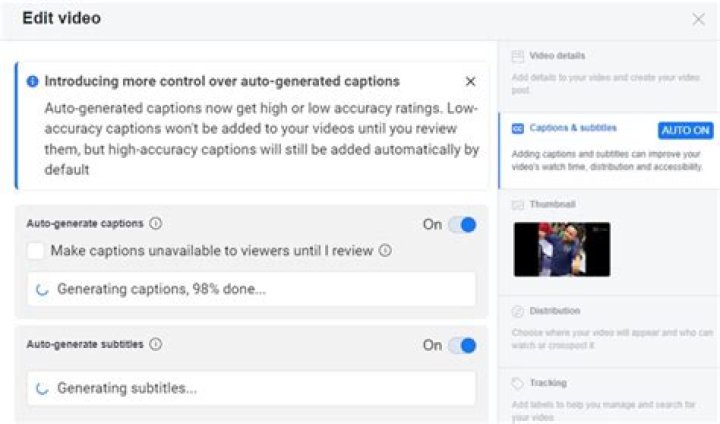Check 'Make captions unavailable to viewers' box
Image resolution: width=720 pixels, height=424 pixels.
tap(36, 251)
